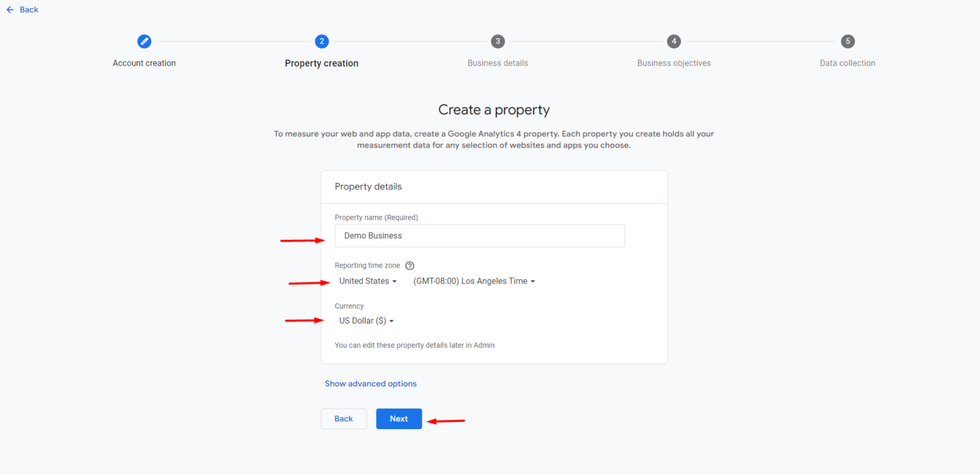Select the Business objectives step label
Image resolution: width=980 pixels, height=475 pixels.
(674, 63)
